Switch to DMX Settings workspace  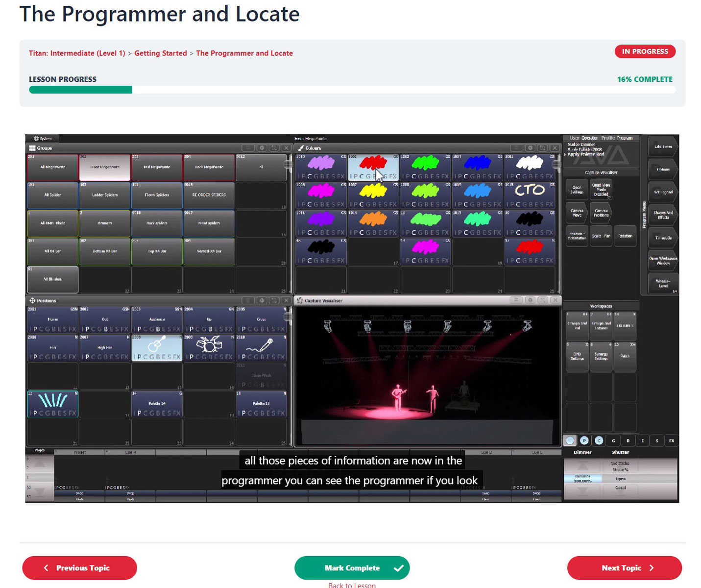(577, 356)
